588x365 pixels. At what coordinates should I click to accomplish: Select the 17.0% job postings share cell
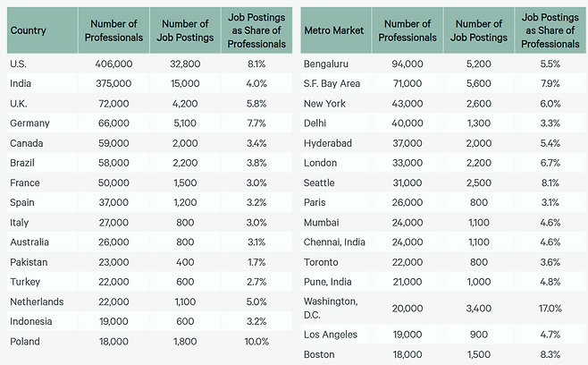tap(547, 308)
